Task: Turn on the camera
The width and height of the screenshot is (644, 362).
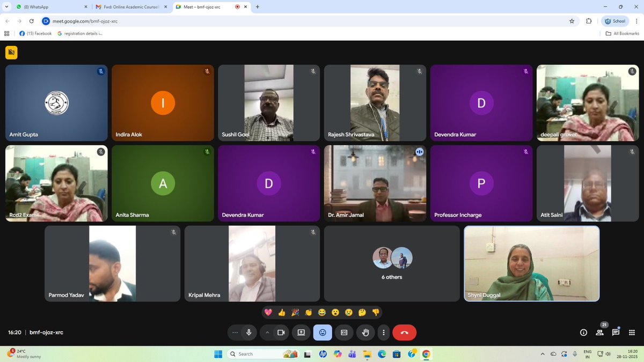Action: click(281, 333)
